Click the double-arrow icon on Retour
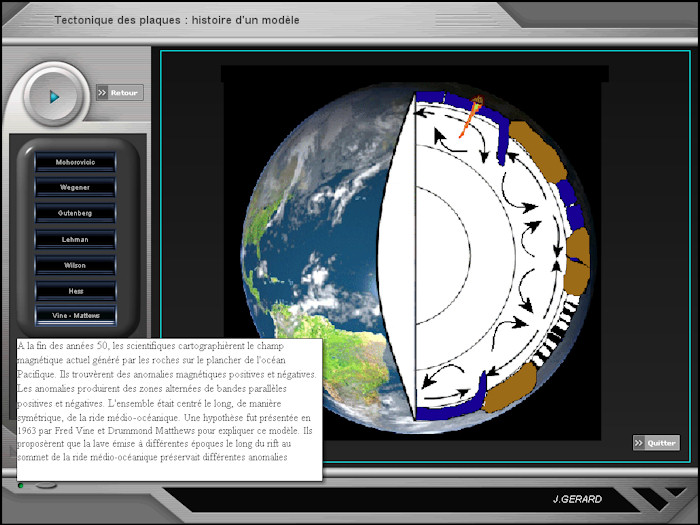The width and height of the screenshot is (700, 525). pos(102,92)
